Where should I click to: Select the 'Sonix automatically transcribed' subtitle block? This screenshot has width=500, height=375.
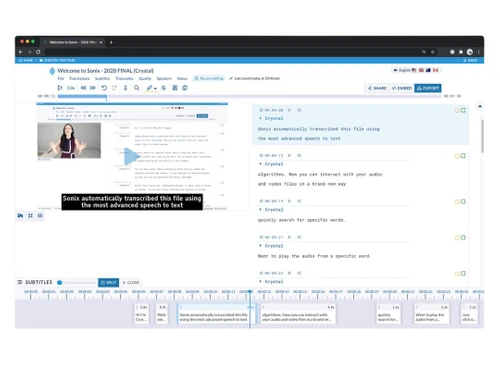[216, 314]
